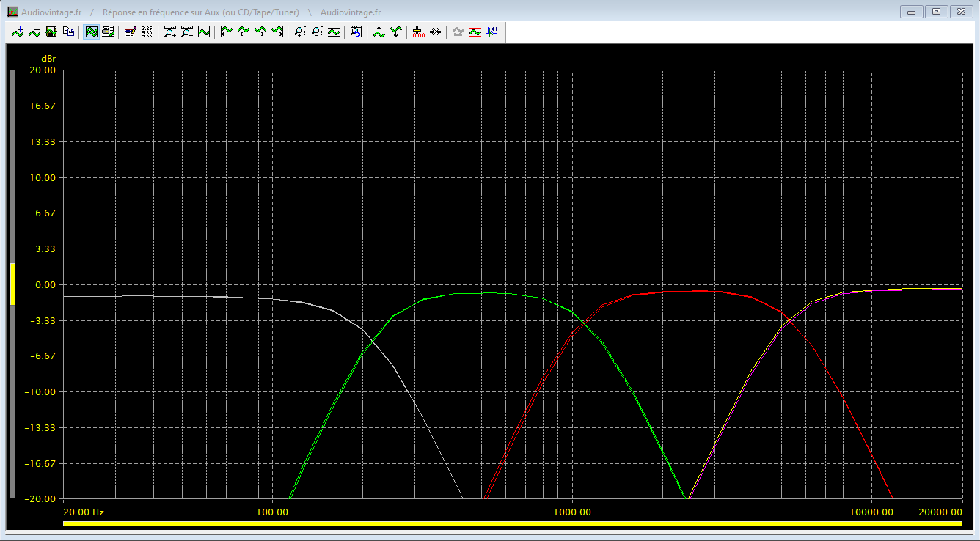Toggle the highlighted graph view button
980x541 pixels.
click(91, 32)
